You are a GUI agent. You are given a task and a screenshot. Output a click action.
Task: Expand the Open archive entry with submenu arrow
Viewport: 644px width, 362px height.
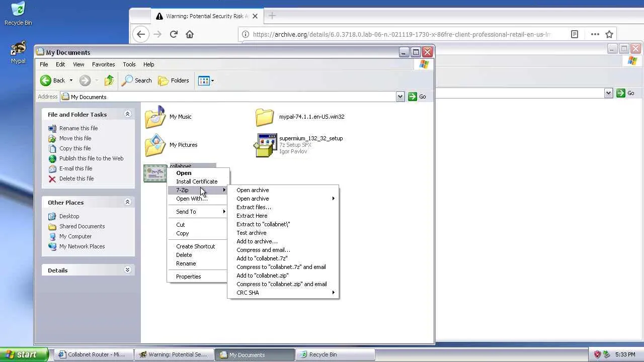pos(283,199)
